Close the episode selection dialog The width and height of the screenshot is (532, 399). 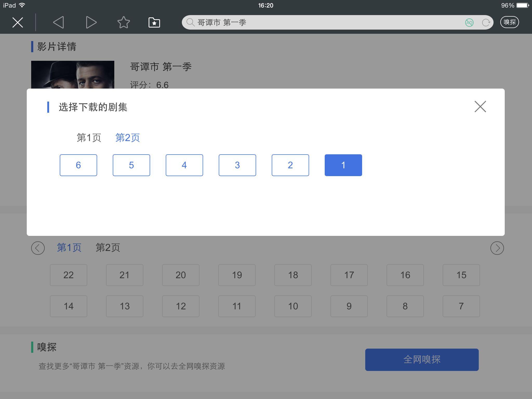[x=480, y=107]
